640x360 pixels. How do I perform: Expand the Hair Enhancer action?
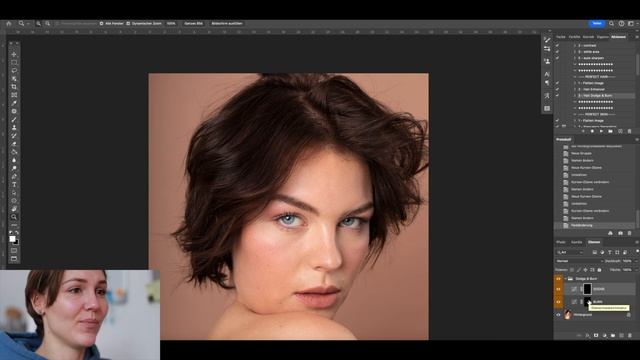[575, 89]
